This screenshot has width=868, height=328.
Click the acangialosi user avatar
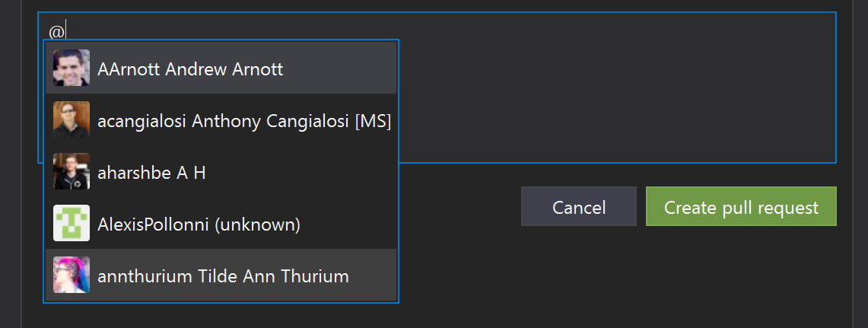click(72, 119)
